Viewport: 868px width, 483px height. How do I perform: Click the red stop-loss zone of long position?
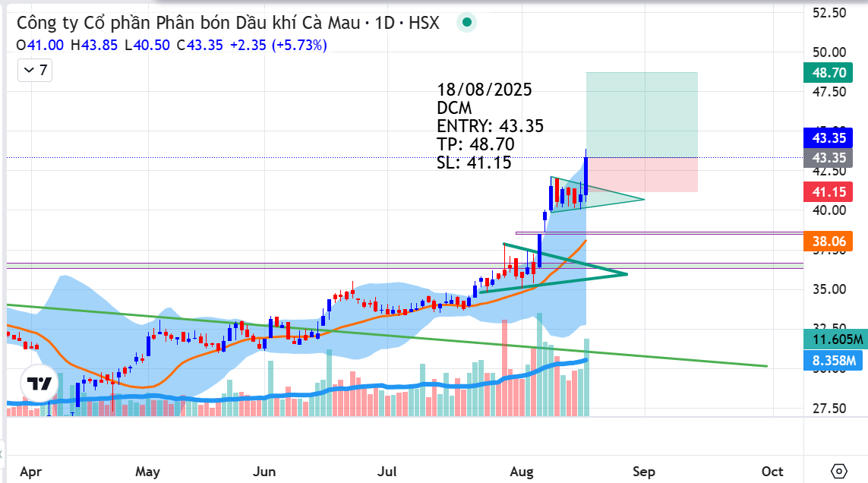(x=642, y=175)
